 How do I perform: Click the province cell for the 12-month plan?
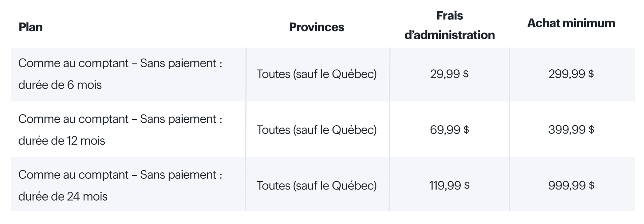316,130
